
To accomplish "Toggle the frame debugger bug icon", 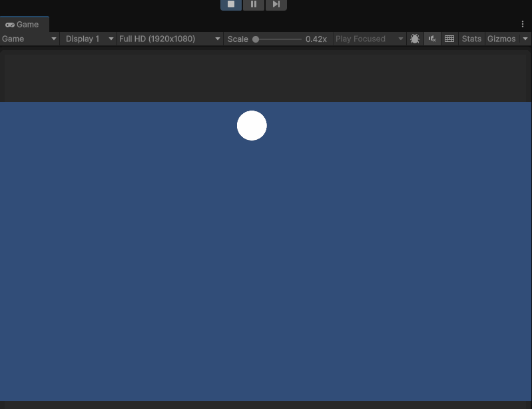I will (415, 39).
